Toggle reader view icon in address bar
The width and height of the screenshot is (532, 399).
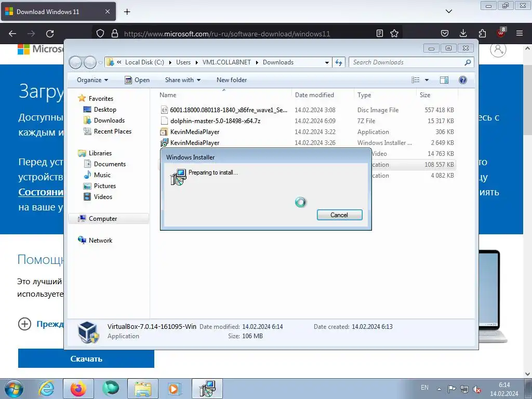[380, 33]
